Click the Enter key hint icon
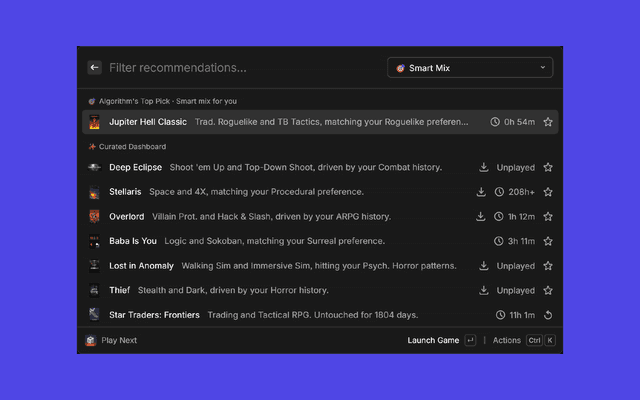The image size is (640, 400). point(470,340)
